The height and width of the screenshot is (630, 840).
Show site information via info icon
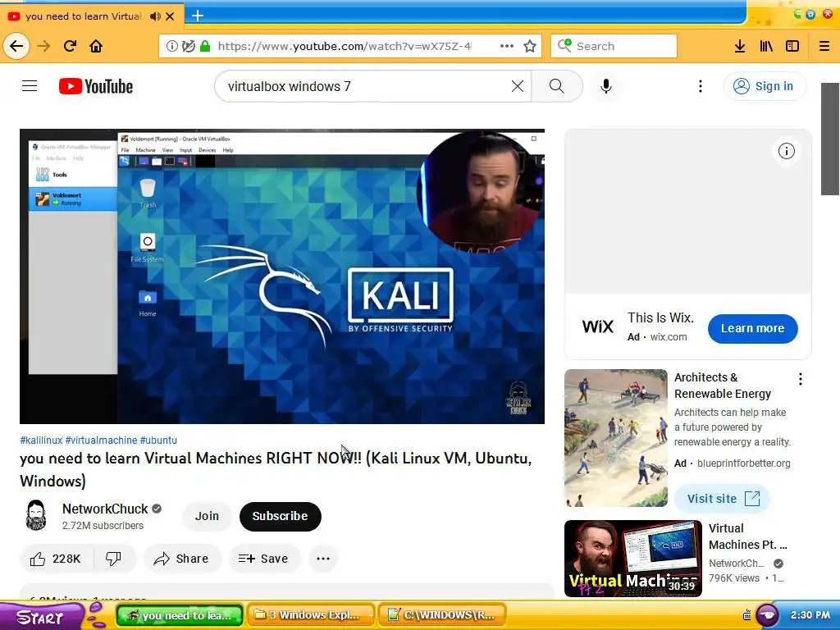point(172,46)
